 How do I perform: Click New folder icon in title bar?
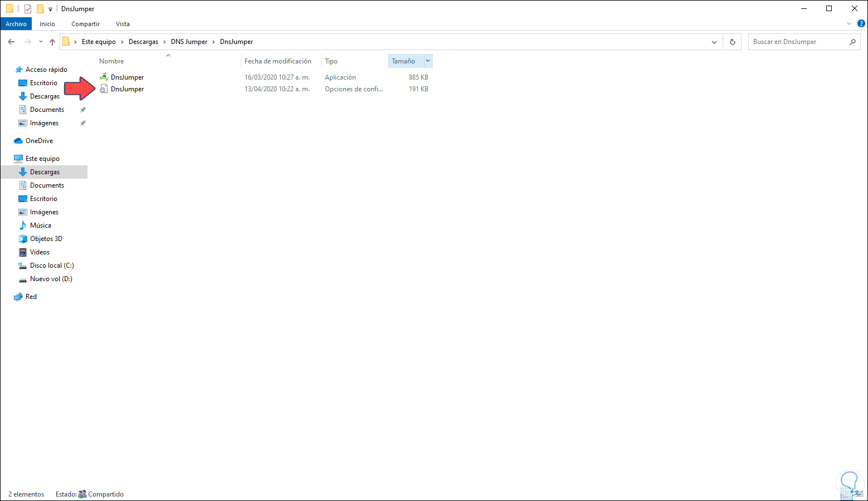coord(40,9)
